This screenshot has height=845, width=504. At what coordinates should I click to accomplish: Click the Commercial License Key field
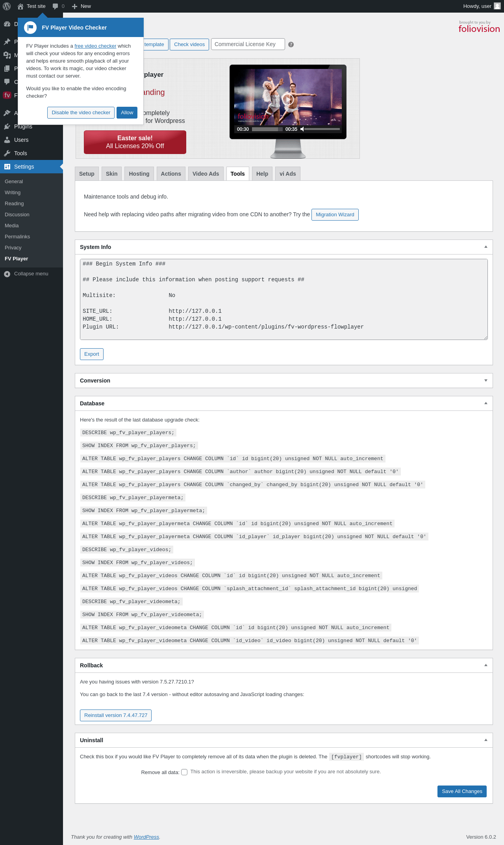coord(248,44)
